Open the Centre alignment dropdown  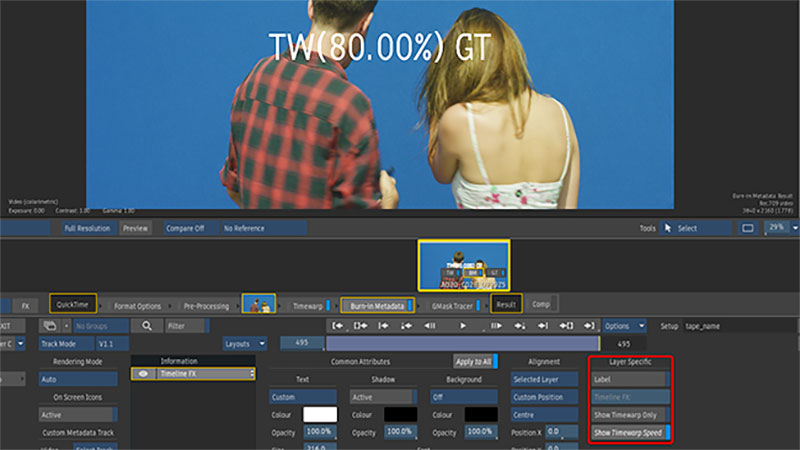(x=544, y=415)
